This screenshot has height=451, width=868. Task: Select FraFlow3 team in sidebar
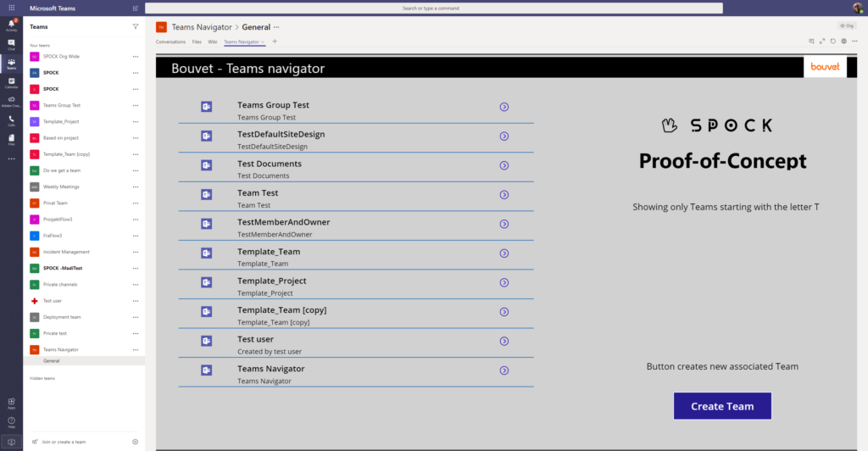(x=53, y=236)
